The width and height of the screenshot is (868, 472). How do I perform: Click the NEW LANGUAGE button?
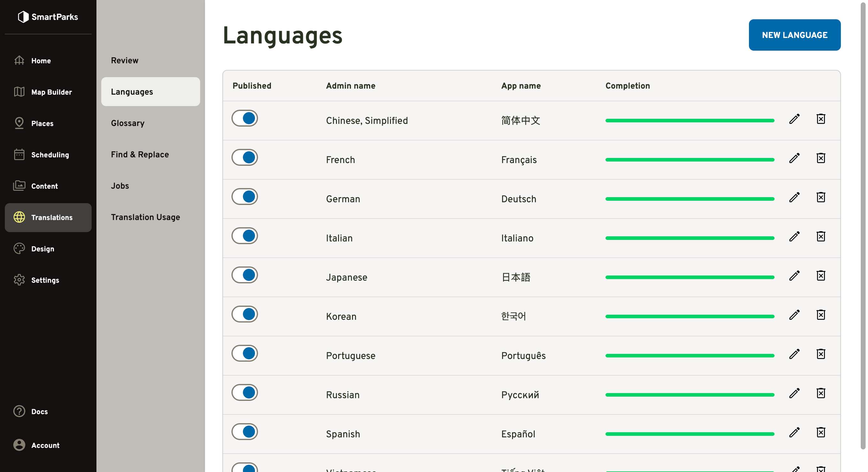pos(795,35)
